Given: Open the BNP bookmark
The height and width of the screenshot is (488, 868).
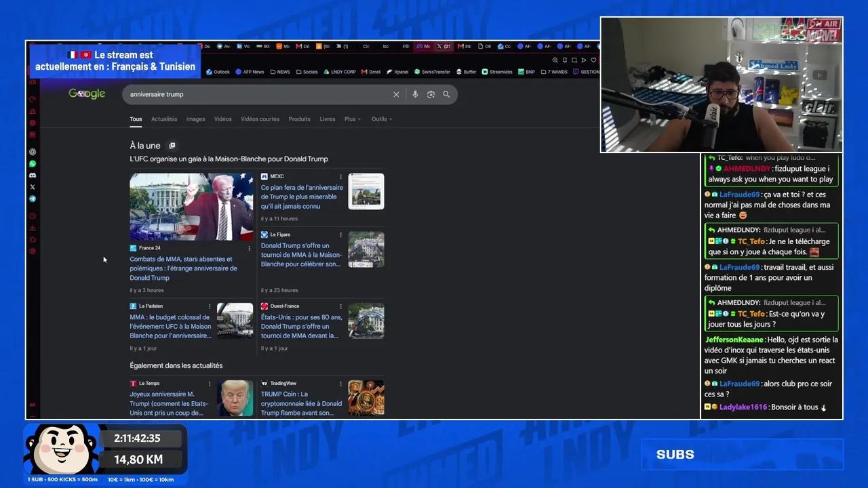Looking at the screenshot, I should point(527,72).
